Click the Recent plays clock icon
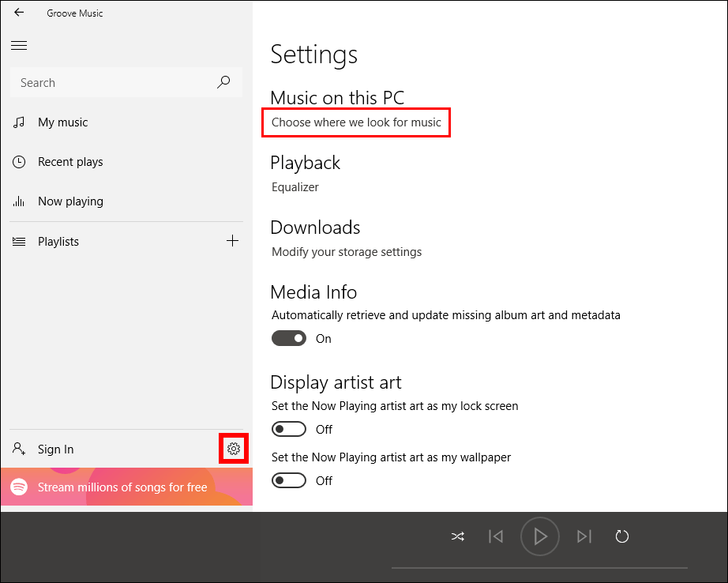Viewport: 728px width, 583px height. (x=19, y=162)
